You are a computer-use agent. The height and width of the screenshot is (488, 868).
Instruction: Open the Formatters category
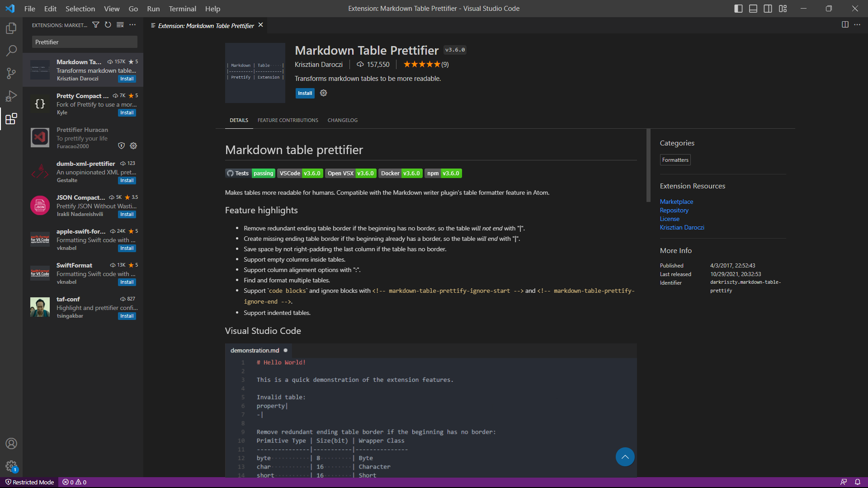click(x=675, y=160)
